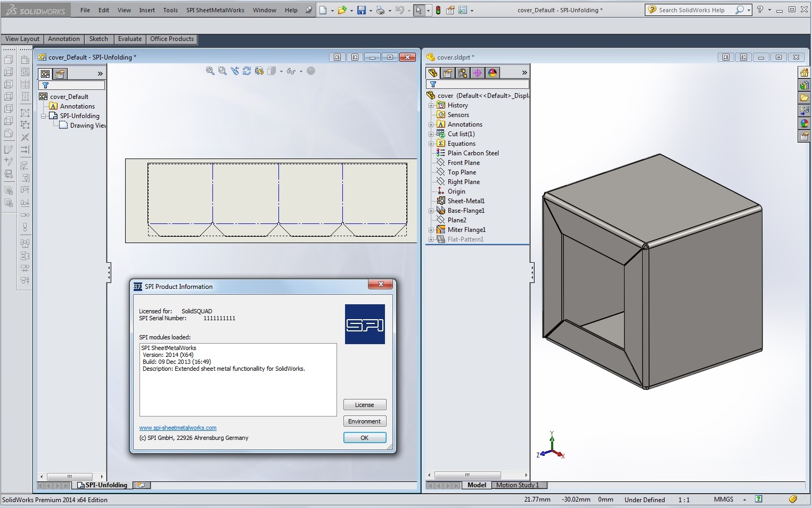
Task: Click the Hide/Show Items glasses icon
Action: [x=291, y=71]
